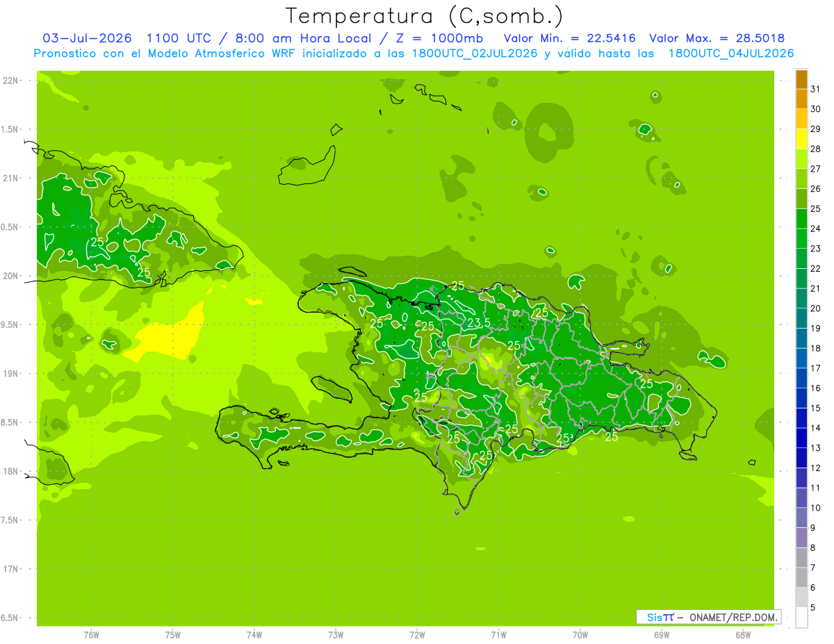Click the '1.5N' latitude tick label

(x=10, y=129)
